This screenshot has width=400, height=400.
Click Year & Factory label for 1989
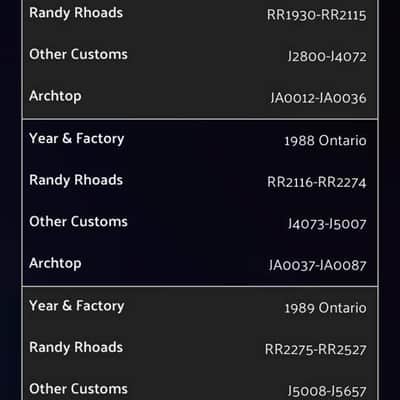(77, 306)
